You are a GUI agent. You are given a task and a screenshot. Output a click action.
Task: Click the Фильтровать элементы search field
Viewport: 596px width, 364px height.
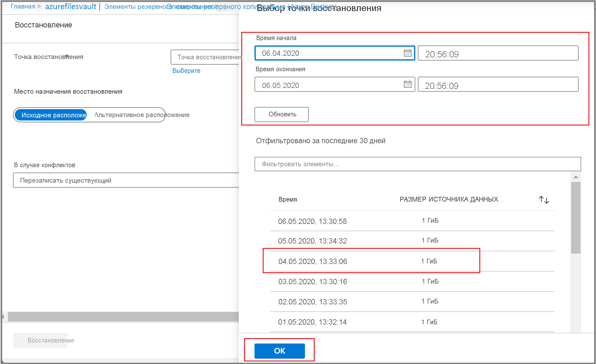pos(417,164)
